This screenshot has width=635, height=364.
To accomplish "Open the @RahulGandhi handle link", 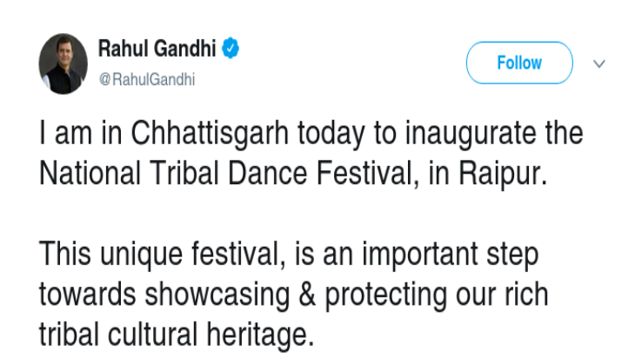I will click(147, 79).
